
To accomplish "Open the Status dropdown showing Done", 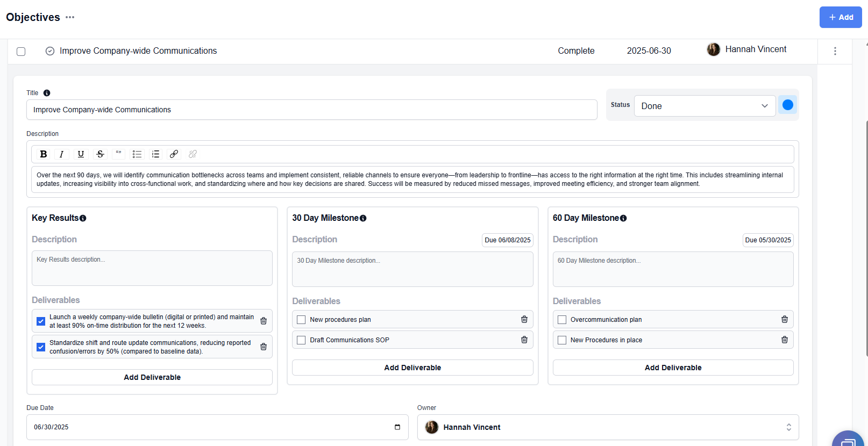I will click(705, 106).
